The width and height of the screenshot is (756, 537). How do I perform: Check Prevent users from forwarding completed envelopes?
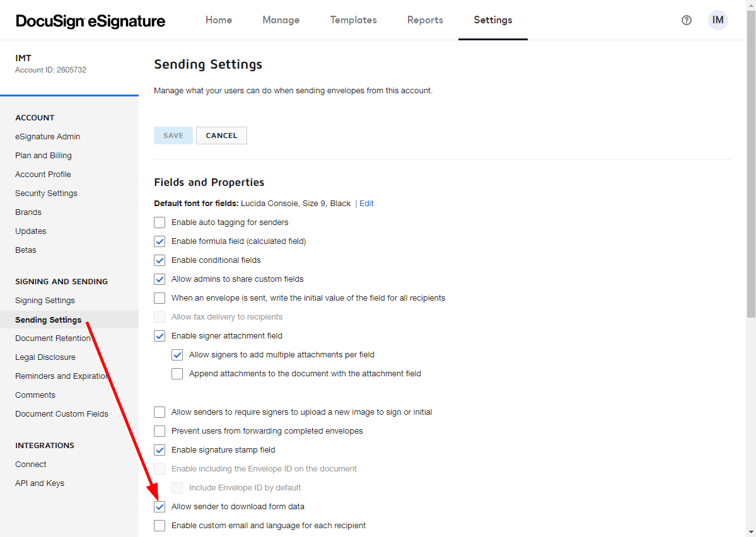pyautogui.click(x=160, y=431)
